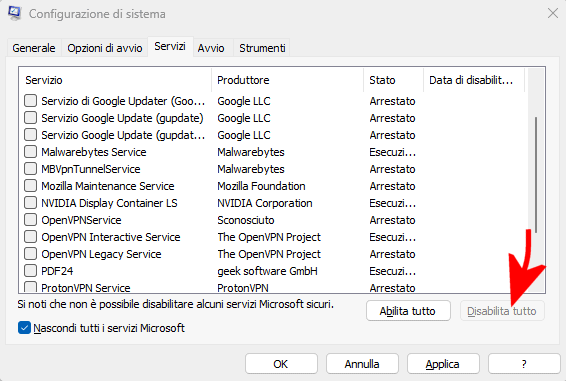Open the Strumenti tab

(262, 48)
